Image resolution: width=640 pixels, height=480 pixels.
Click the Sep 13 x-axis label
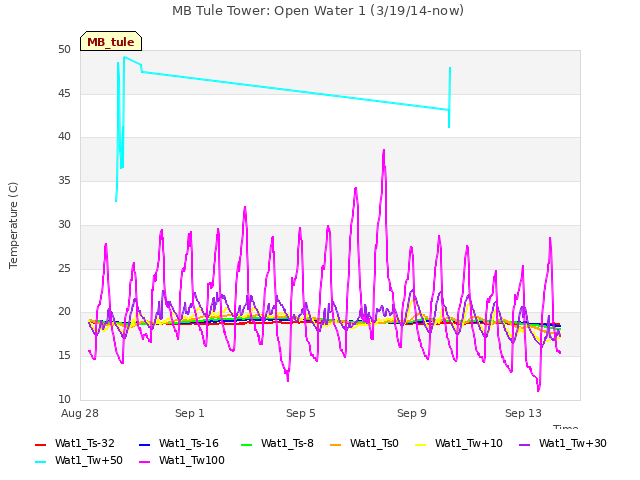(523, 413)
